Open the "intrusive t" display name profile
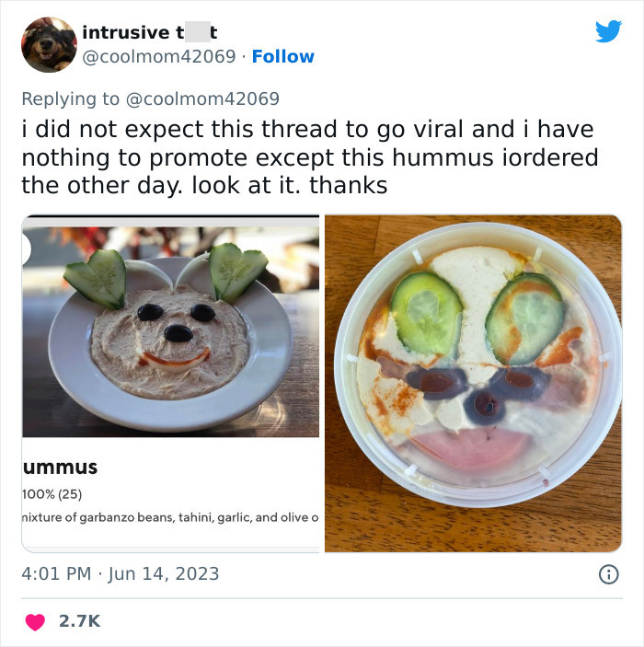 [149, 32]
